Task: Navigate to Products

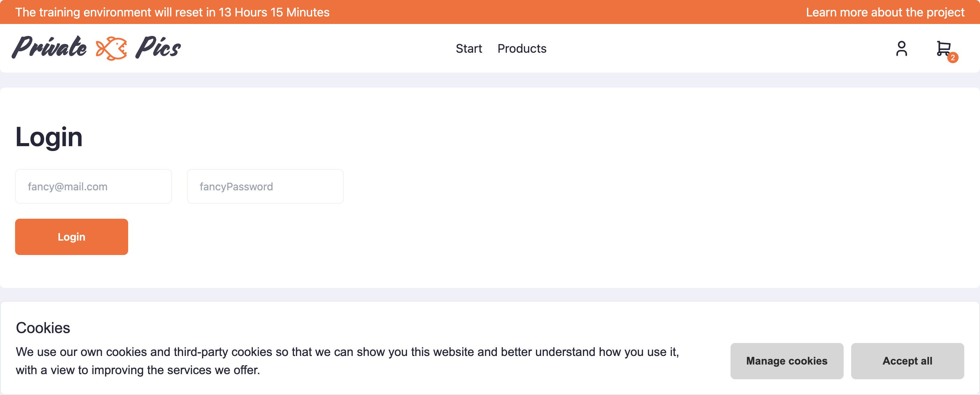Action: 522,48
